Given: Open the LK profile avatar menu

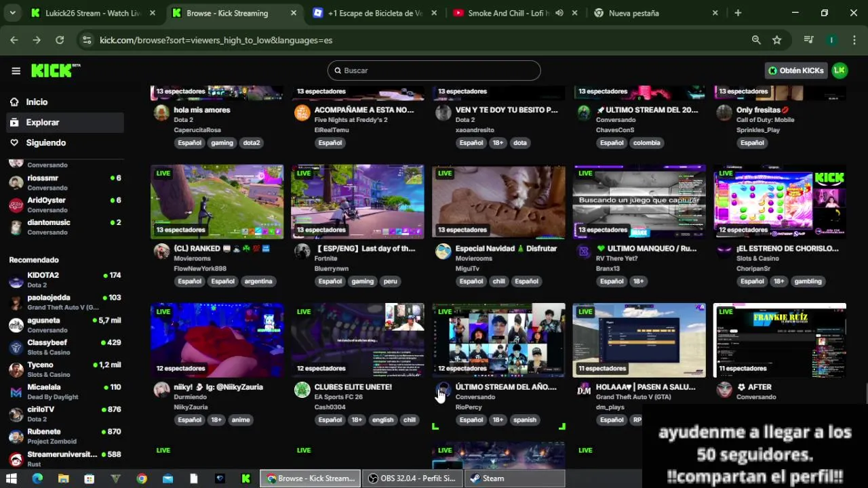Looking at the screenshot, I should 840,70.
